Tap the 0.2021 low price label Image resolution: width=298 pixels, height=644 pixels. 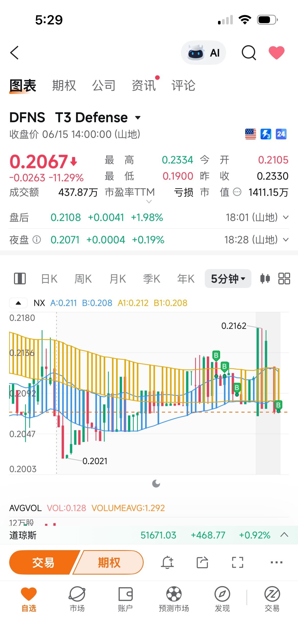tap(95, 461)
